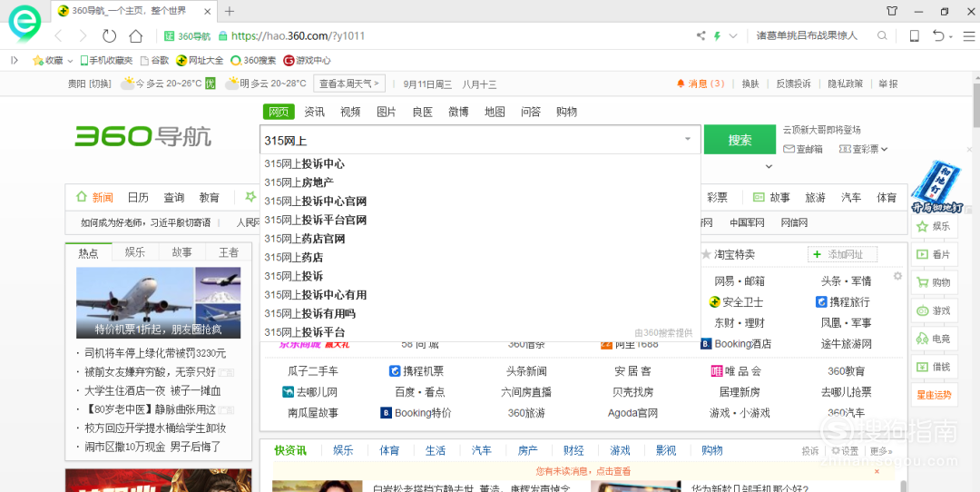Open the dropdown next to undo icon
The image size is (980, 492).
point(951,37)
